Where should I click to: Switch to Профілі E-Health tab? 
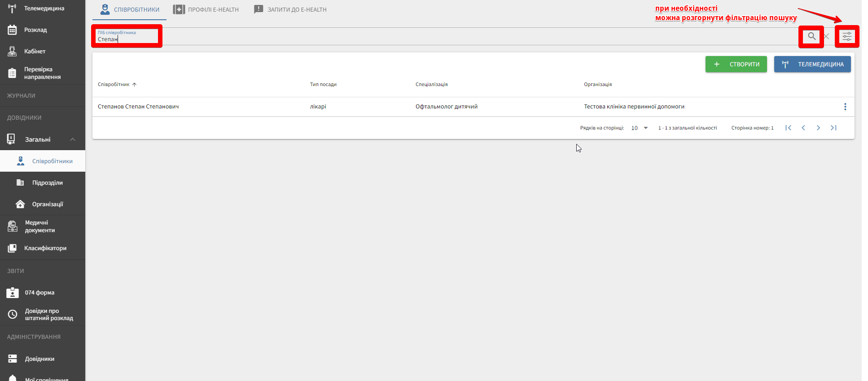[x=206, y=9]
